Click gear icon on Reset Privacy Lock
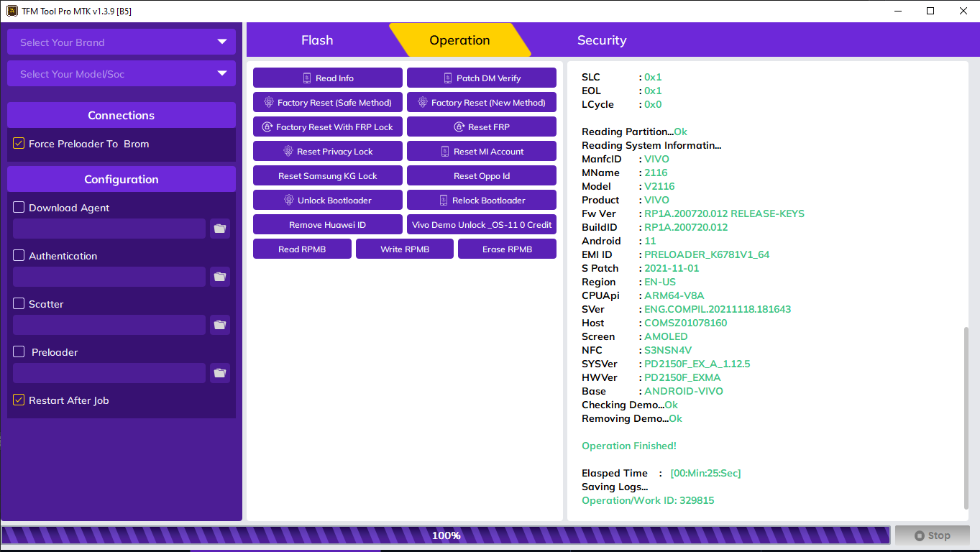980x552 pixels. [288, 152]
